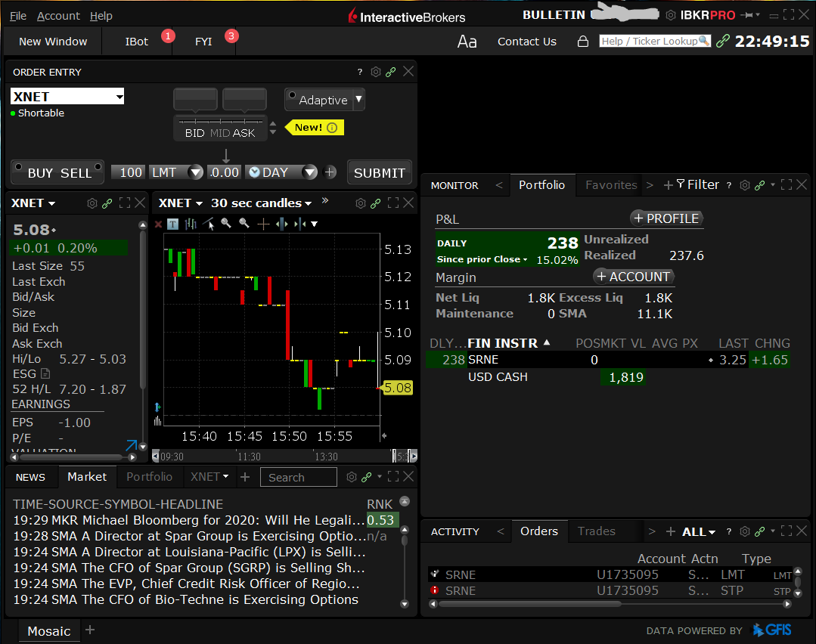Open Activity panel settings gear
This screenshot has height=644, width=816.
click(745, 531)
